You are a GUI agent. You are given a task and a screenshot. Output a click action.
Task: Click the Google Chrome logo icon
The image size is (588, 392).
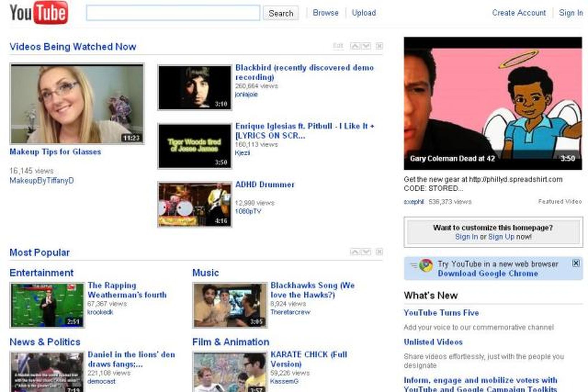point(426,266)
